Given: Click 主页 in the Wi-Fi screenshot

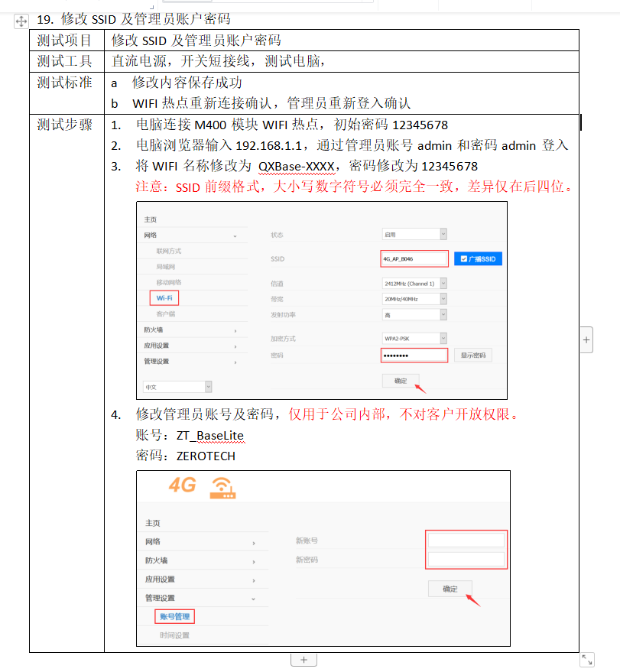Looking at the screenshot, I should pos(151,219).
